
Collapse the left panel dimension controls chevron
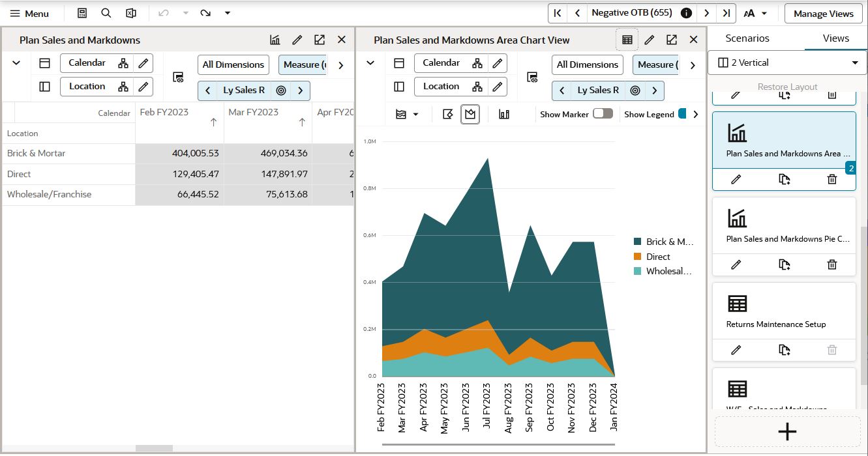click(x=16, y=63)
